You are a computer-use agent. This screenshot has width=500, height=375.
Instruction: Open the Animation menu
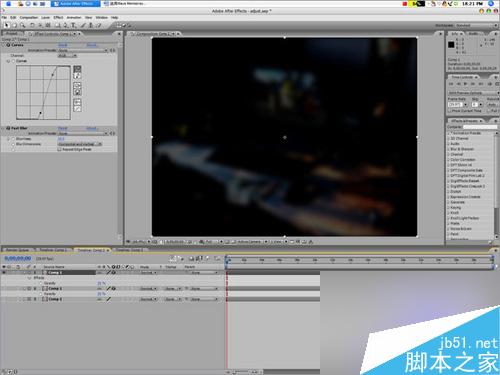click(74, 17)
